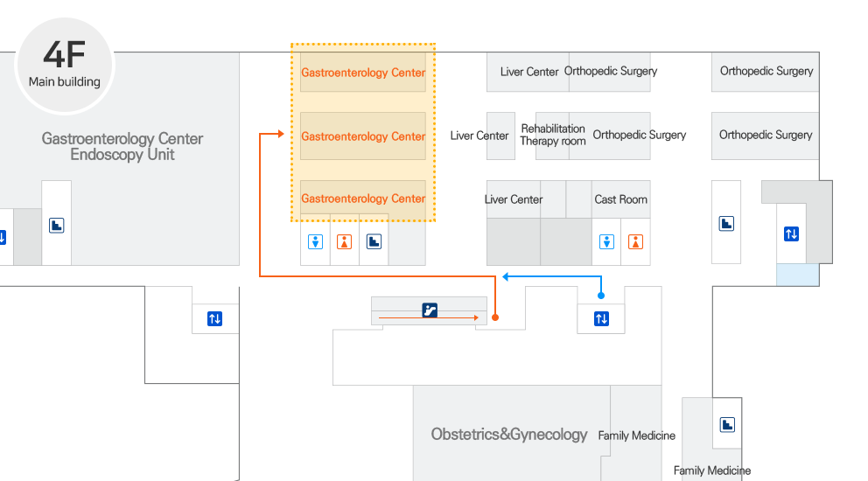Click the stairs icon inside the Endoscopy Unit

(x=57, y=226)
